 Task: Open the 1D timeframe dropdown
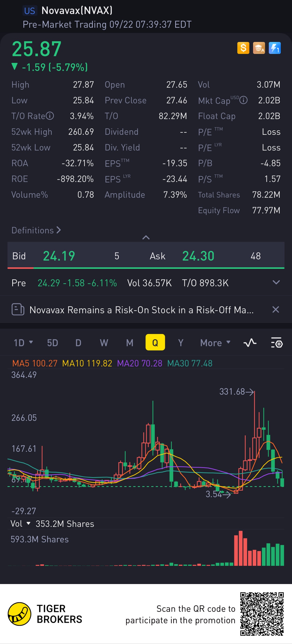[23, 343]
